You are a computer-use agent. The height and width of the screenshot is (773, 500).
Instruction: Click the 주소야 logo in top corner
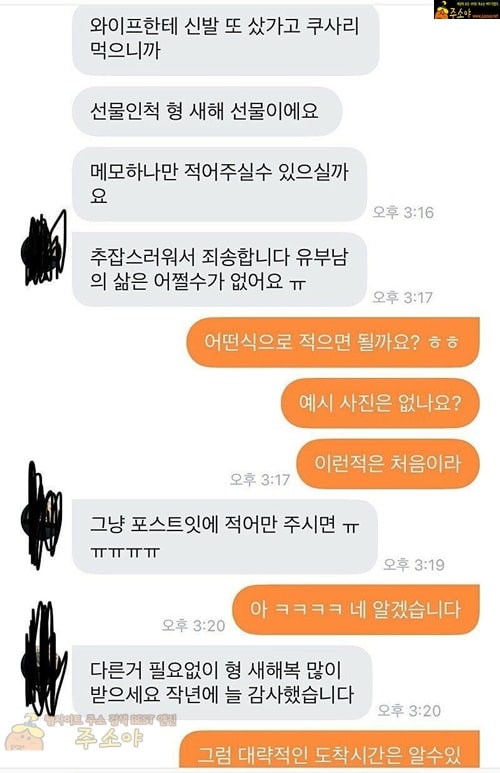coord(466,9)
